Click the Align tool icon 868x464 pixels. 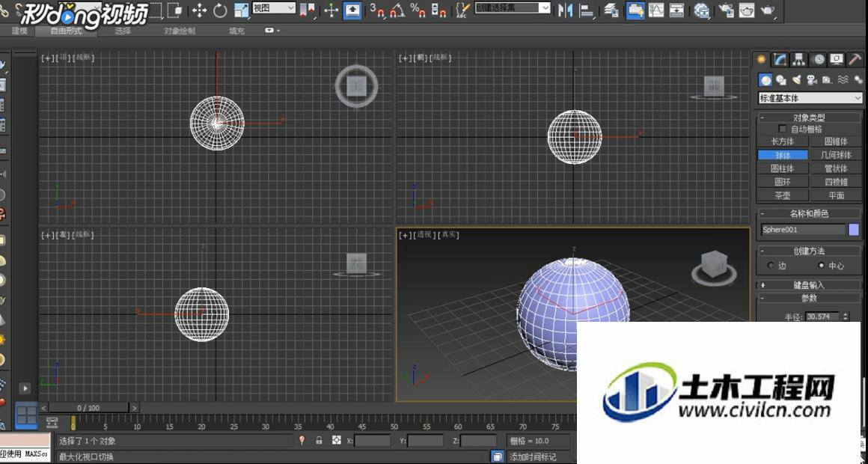coord(586,10)
